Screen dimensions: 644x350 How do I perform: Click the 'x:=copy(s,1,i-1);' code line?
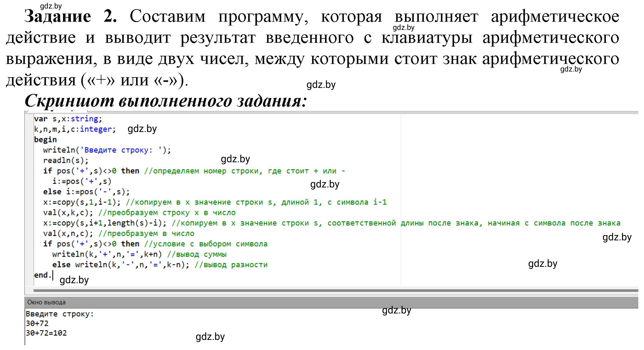coord(82,202)
